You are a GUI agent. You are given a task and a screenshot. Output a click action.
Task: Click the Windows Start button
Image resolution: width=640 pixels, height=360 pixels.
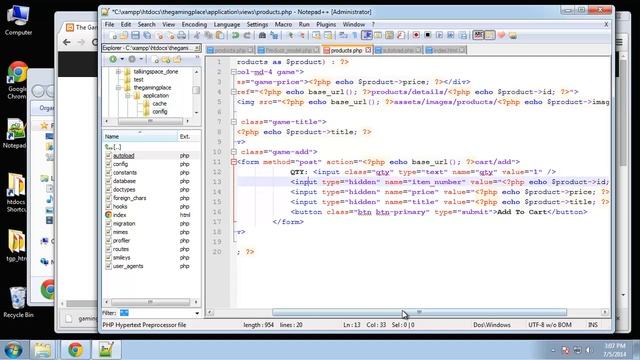[13, 350]
